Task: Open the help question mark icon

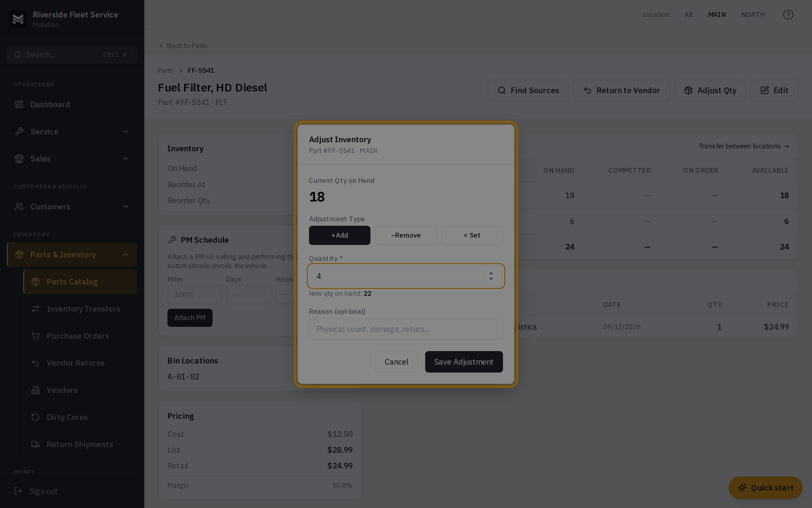Action: (x=788, y=15)
